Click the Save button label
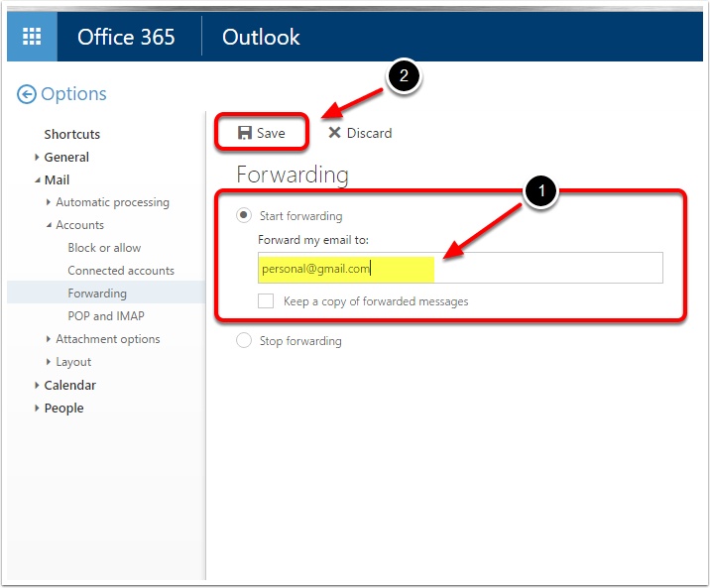Viewport: 710px width, 588px height. pyautogui.click(x=271, y=133)
